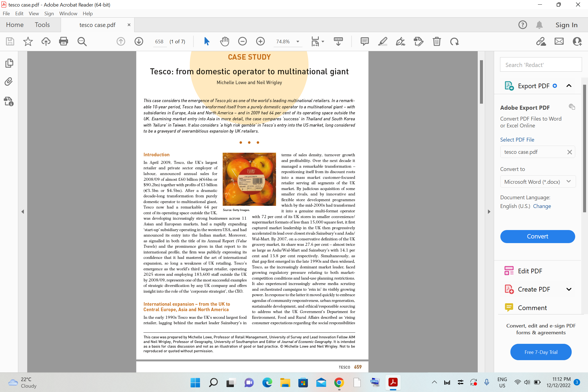Open the sticky note Comment tool
588x392 pixels.
(x=364, y=41)
